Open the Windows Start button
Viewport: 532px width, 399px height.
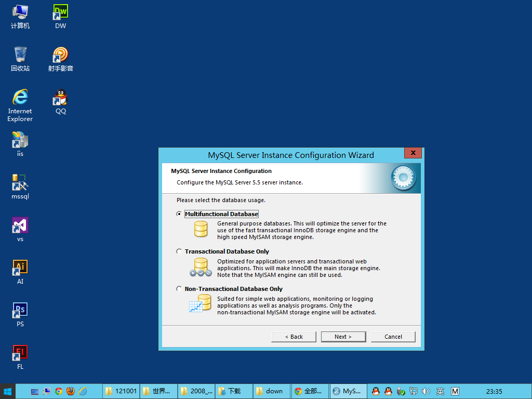7,392
